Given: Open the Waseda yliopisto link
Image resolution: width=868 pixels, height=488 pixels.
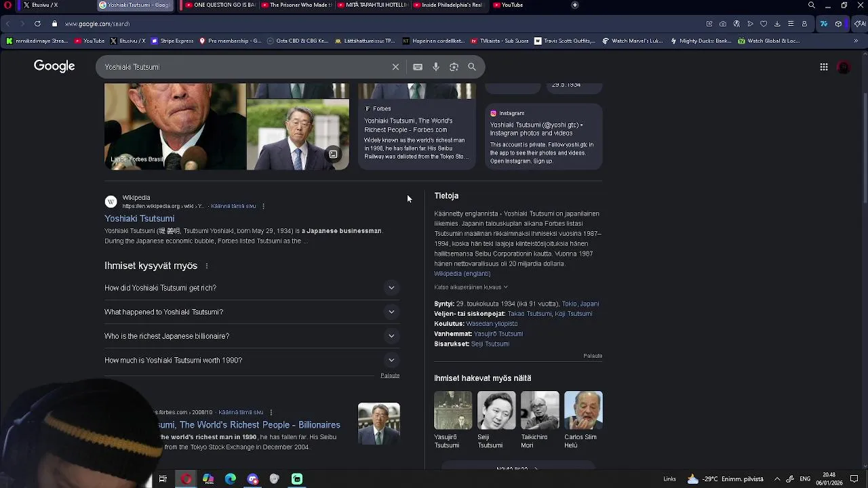Looking at the screenshot, I should point(492,324).
